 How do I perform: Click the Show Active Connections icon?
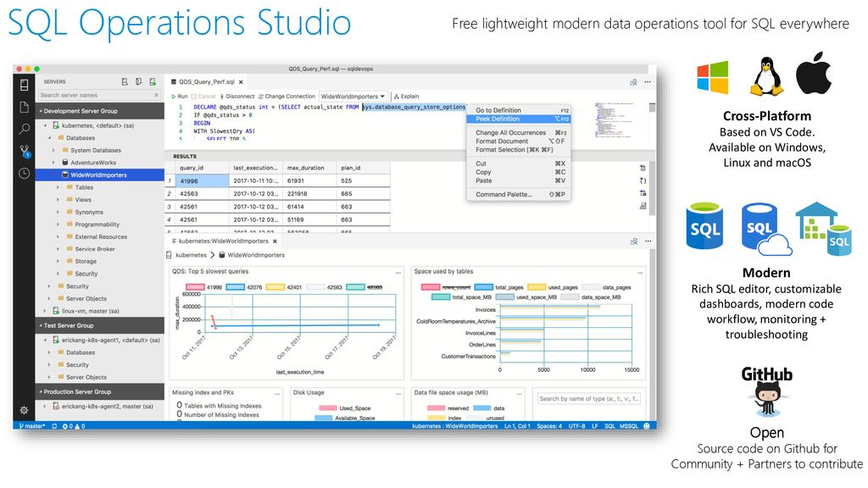[153, 82]
